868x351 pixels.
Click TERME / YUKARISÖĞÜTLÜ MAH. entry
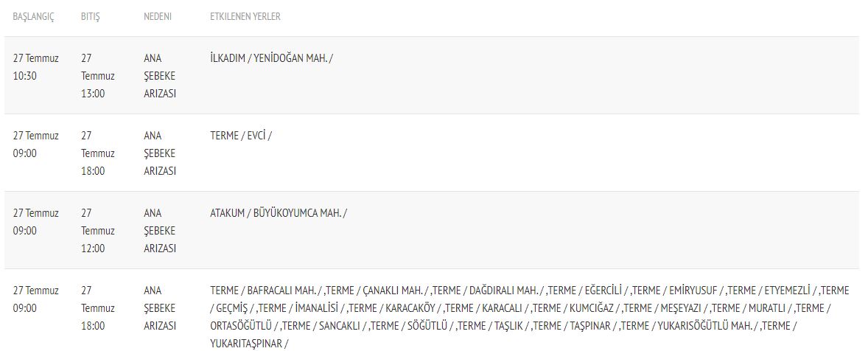point(689,326)
